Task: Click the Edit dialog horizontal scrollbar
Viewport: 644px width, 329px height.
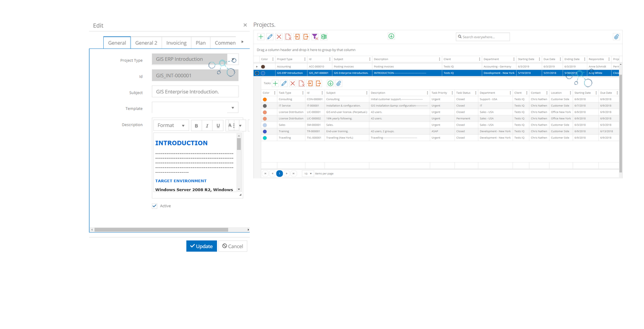Action: coord(161,230)
